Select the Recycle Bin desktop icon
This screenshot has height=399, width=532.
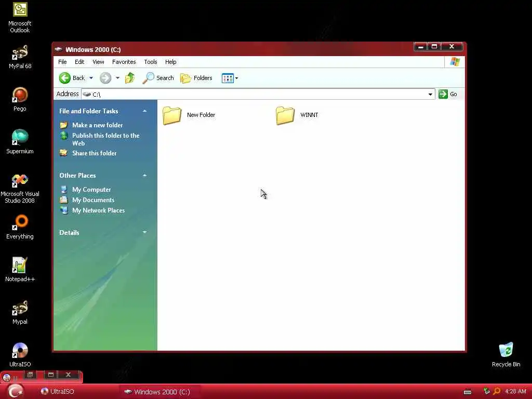506,354
